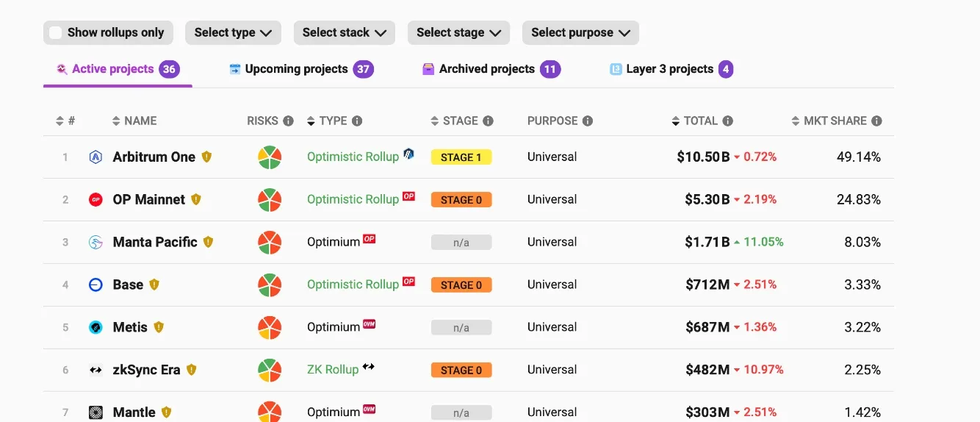The width and height of the screenshot is (980, 422).
Task: Click the Arbitrum One logo icon
Action: (x=96, y=157)
